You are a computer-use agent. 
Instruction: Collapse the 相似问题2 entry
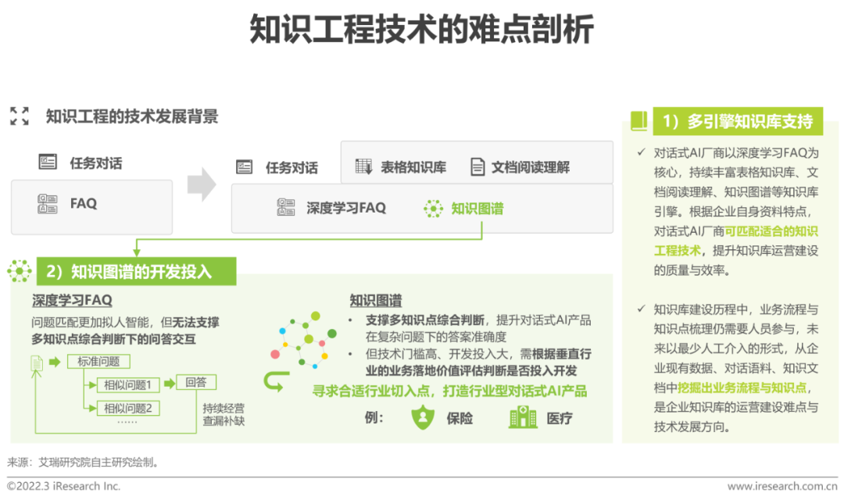[x=129, y=407]
